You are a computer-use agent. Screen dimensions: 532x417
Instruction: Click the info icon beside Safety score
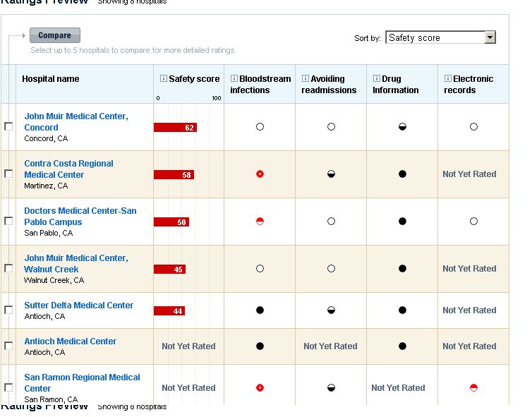(164, 78)
